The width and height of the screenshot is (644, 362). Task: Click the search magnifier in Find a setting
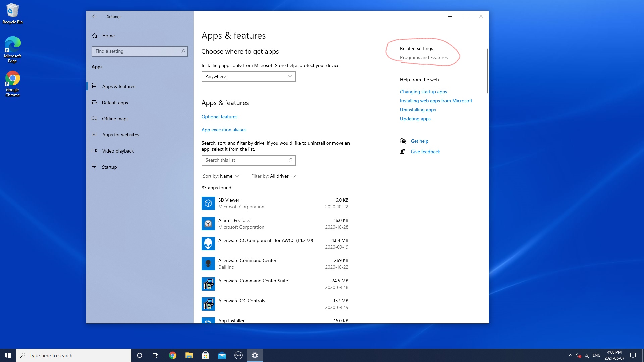coord(183,51)
